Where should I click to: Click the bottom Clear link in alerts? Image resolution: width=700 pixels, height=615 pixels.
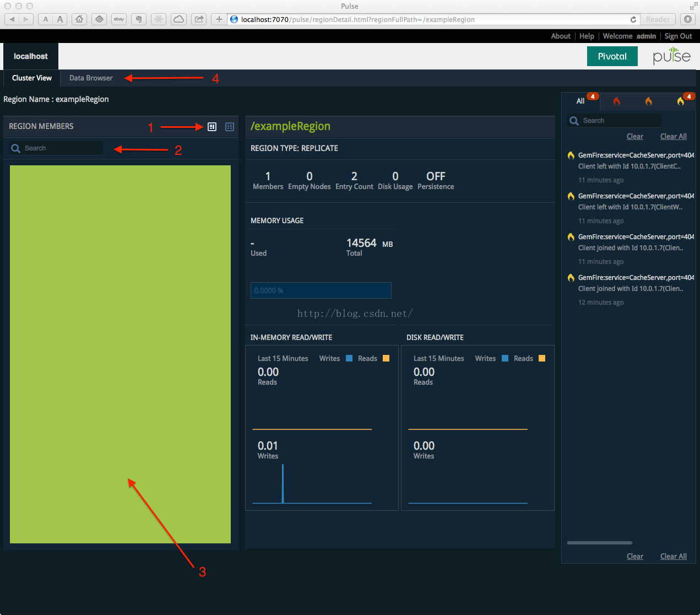[635, 556]
